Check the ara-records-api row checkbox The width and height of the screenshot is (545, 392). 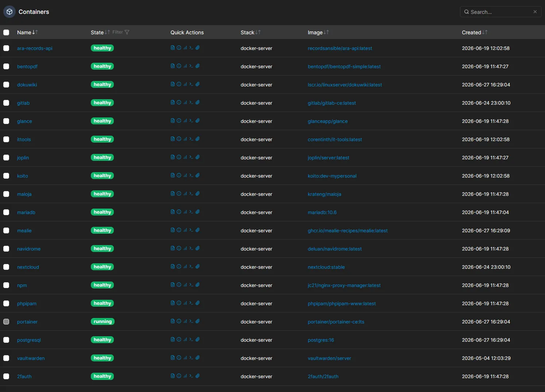point(6,48)
